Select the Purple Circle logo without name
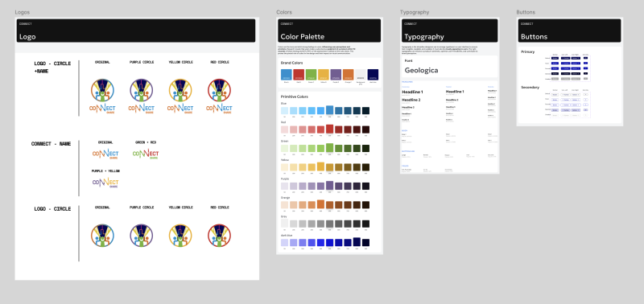 pyautogui.click(x=142, y=236)
